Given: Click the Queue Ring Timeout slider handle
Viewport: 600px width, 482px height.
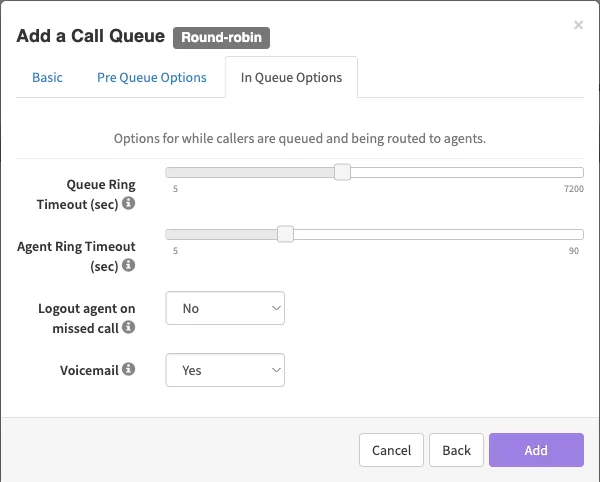Looking at the screenshot, I should (x=342, y=172).
